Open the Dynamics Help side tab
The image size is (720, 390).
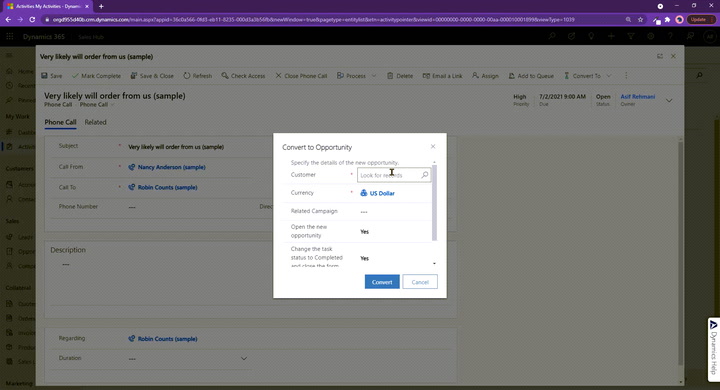point(714,350)
